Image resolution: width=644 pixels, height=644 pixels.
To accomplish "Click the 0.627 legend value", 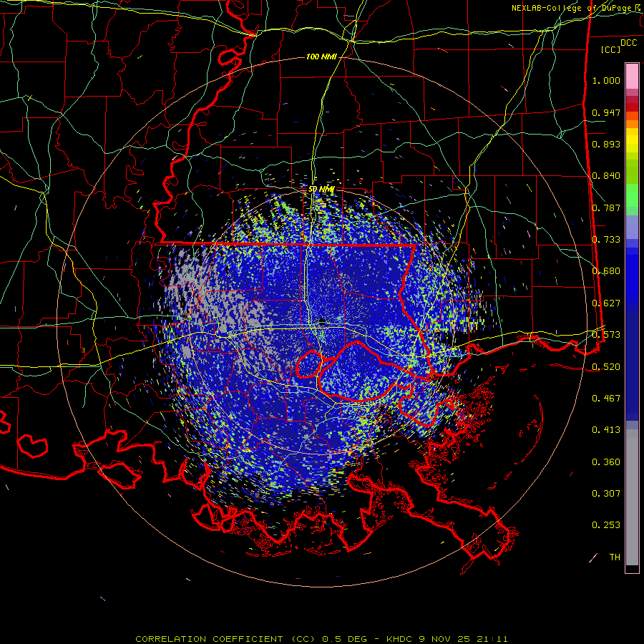I will click(606, 303).
